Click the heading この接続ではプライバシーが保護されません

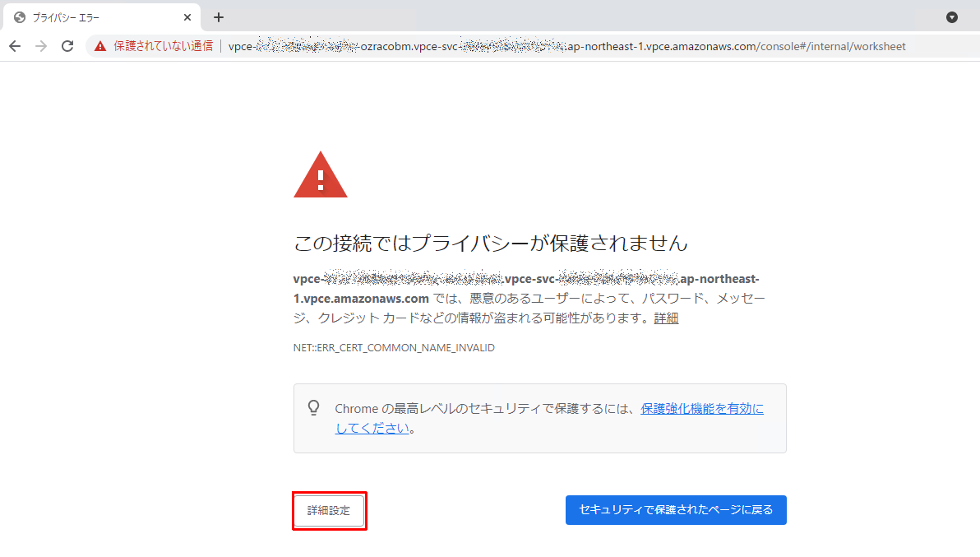pos(491,243)
